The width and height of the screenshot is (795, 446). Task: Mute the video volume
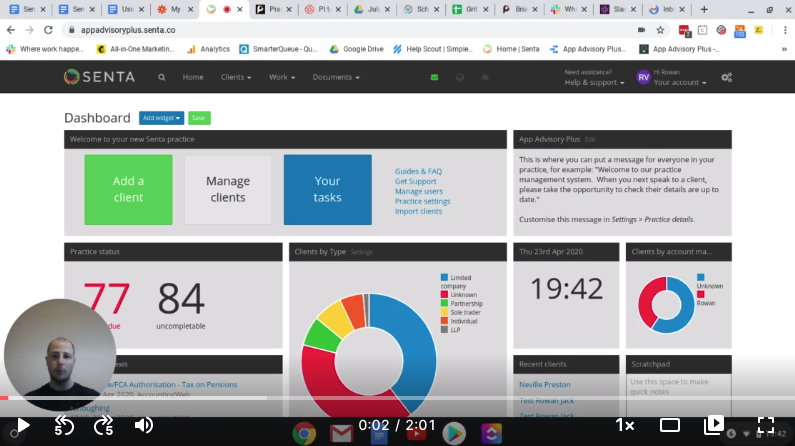143,426
